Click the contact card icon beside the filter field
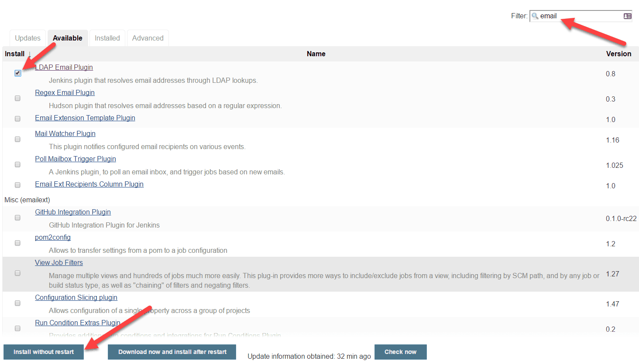The image size is (639, 364). point(628,16)
